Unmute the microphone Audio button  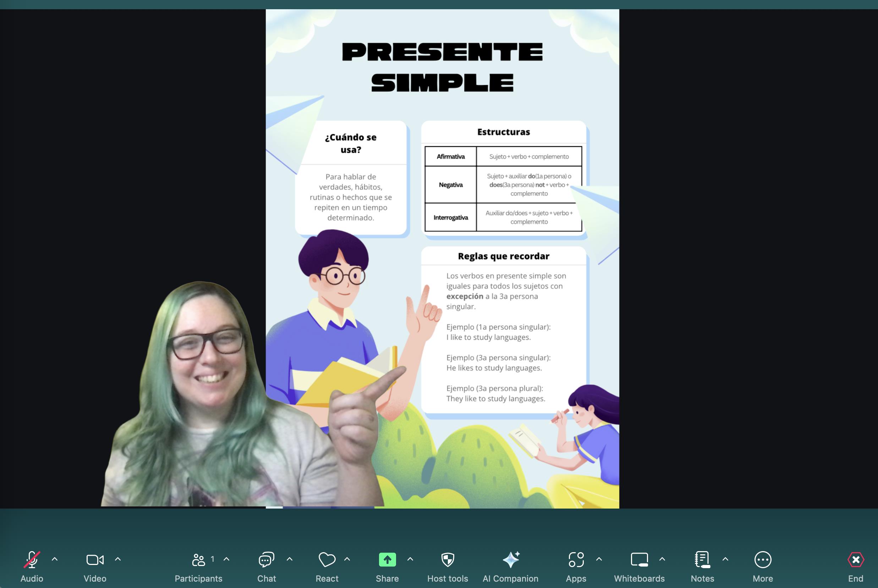click(32, 560)
